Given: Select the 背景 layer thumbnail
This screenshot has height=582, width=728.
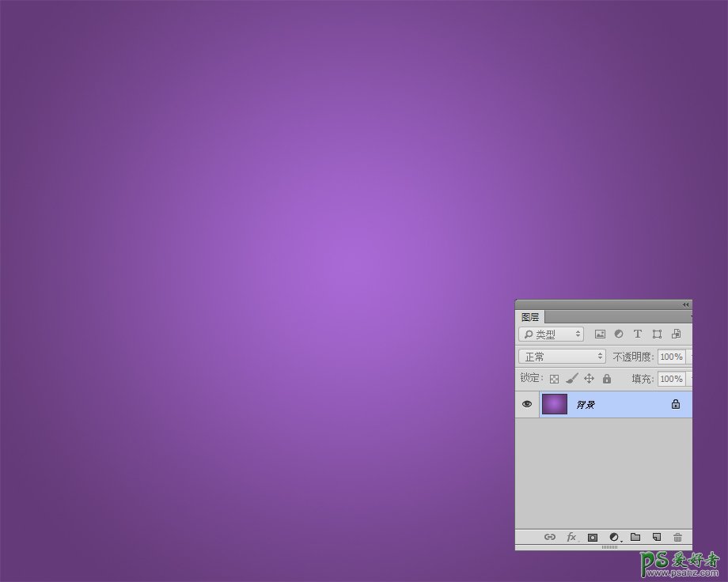Looking at the screenshot, I should coord(555,404).
